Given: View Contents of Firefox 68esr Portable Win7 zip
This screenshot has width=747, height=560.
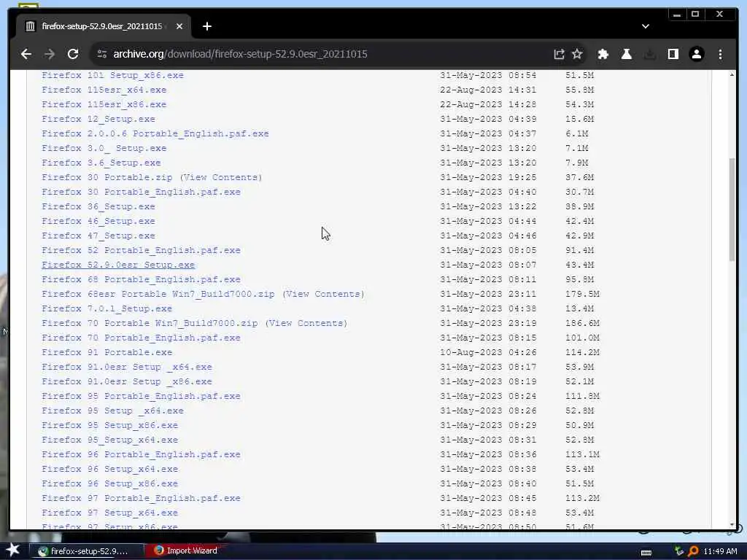Looking at the screenshot, I should coord(323,294).
